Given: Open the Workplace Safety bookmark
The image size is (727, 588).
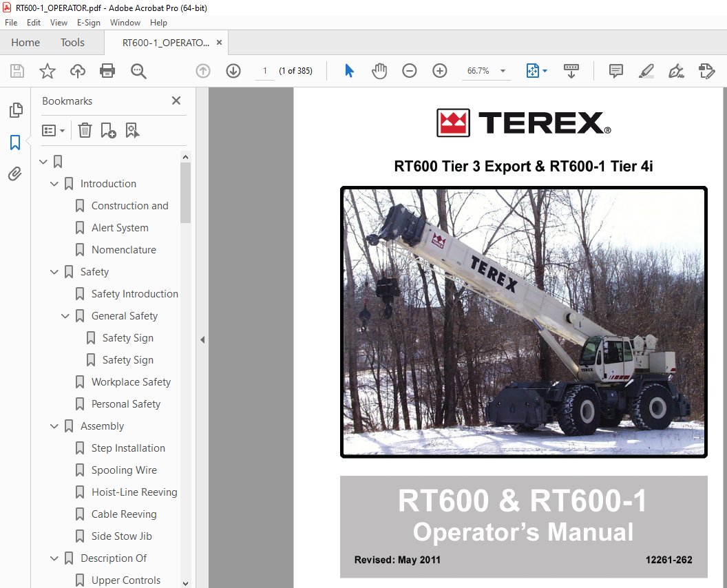Looking at the screenshot, I should tap(131, 382).
